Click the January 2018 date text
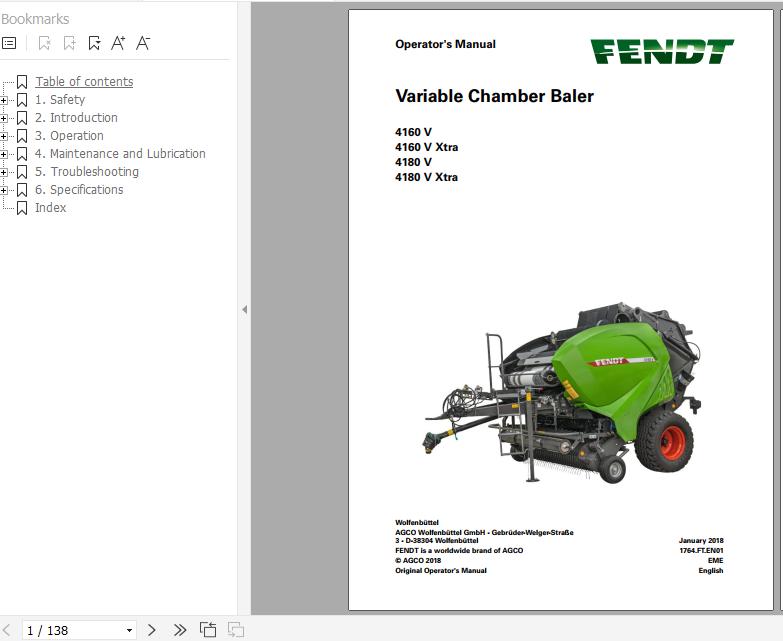Viewport: 783px width, 641px height. (701, 540)
